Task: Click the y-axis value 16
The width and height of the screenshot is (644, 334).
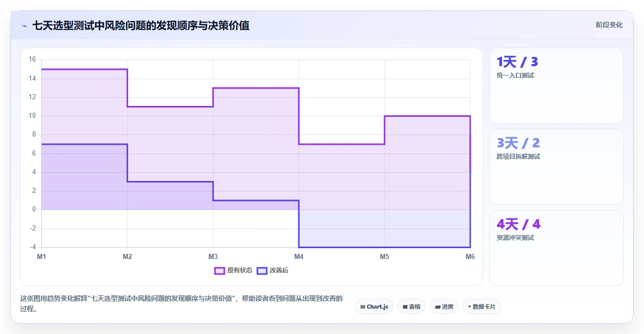Action: (x=32, y=59)
